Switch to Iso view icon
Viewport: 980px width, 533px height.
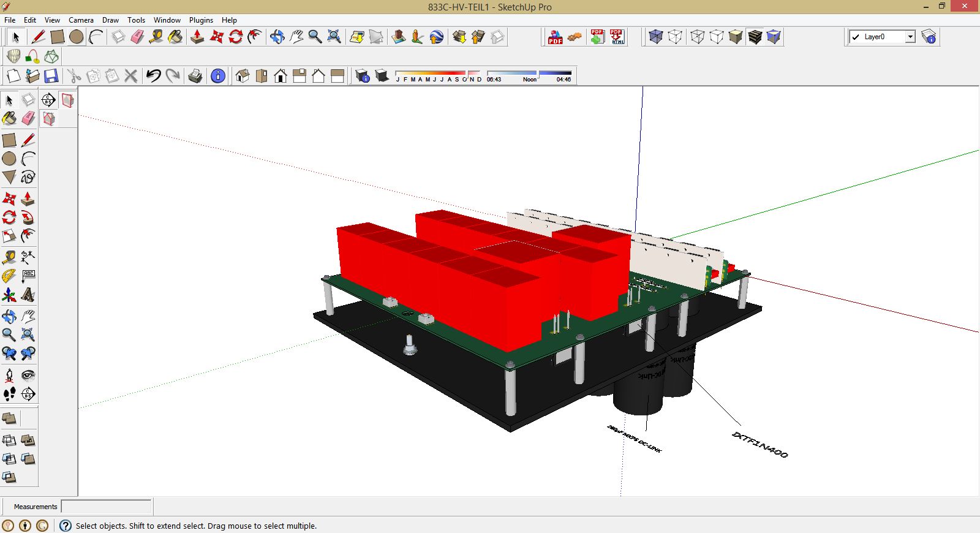coord(243,76)
